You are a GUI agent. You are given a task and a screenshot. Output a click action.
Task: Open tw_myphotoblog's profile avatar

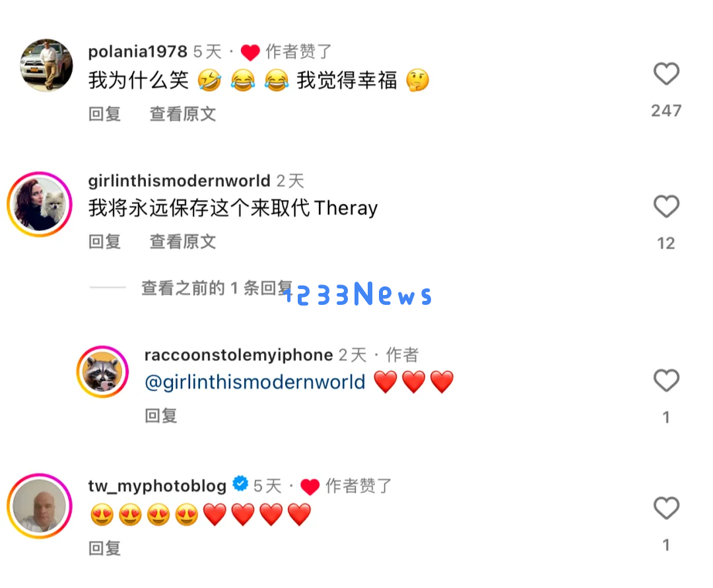click(40, 506)
